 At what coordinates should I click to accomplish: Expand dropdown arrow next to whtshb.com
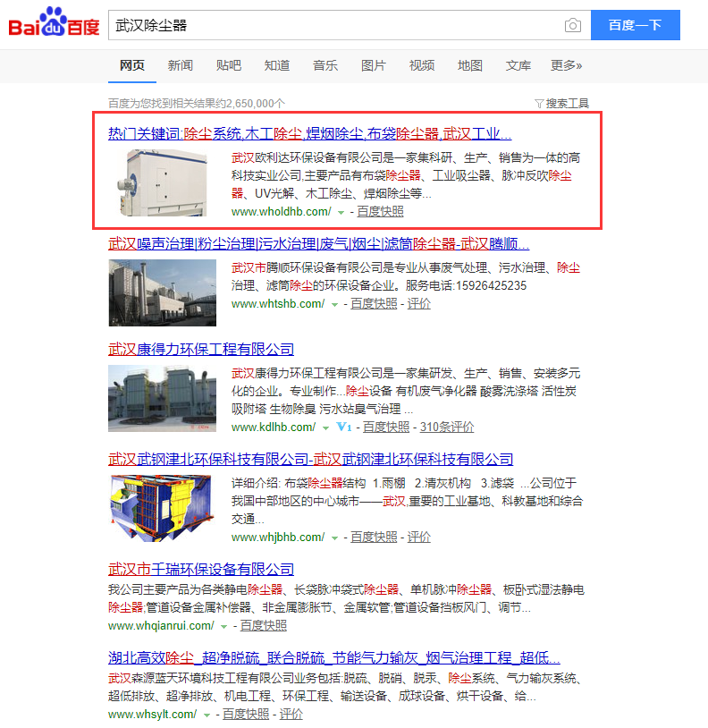coord(334,305)
